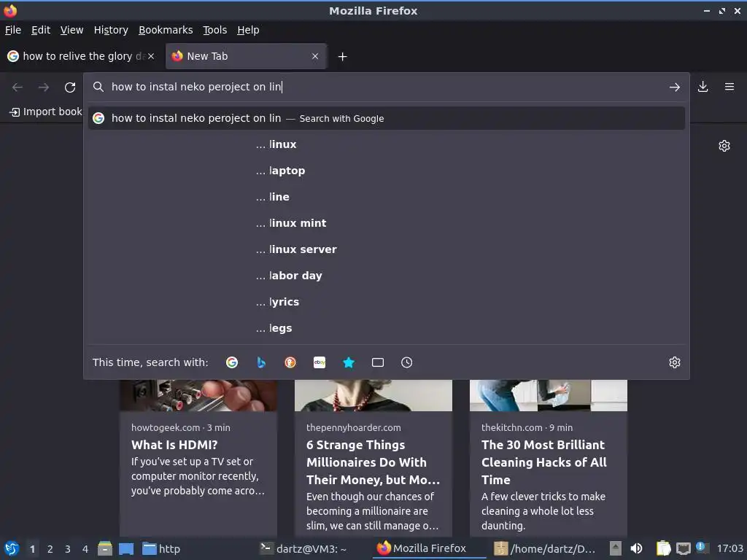Click Import bookmarks button
The height and width of the screenshot is (560, 747).
46,112
